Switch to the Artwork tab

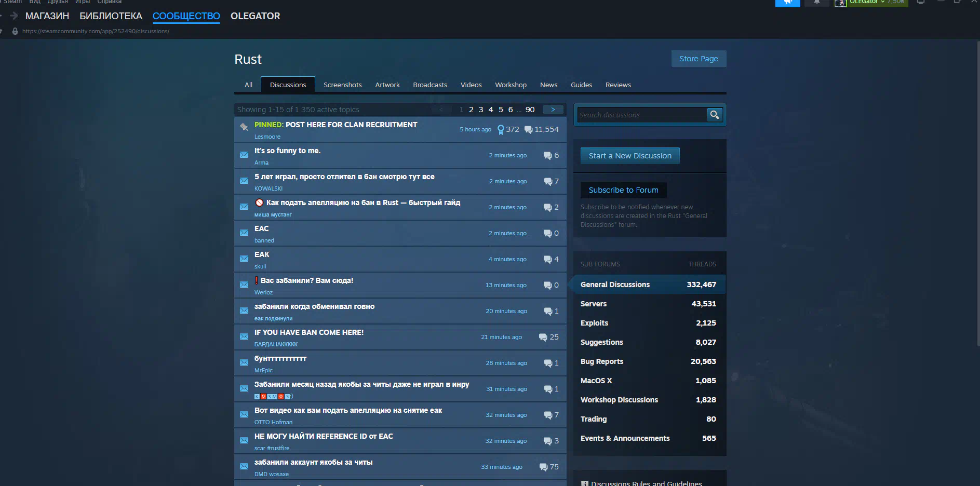(387, 85)
